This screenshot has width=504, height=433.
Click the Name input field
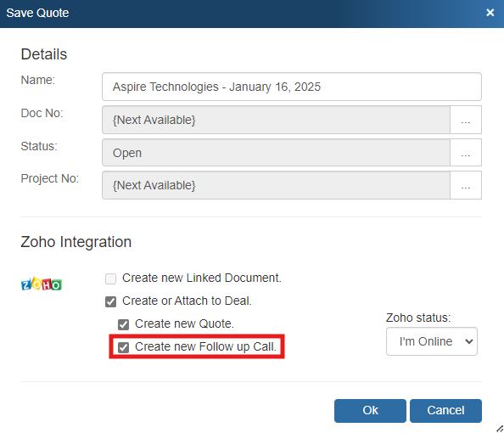pos(292,87)
